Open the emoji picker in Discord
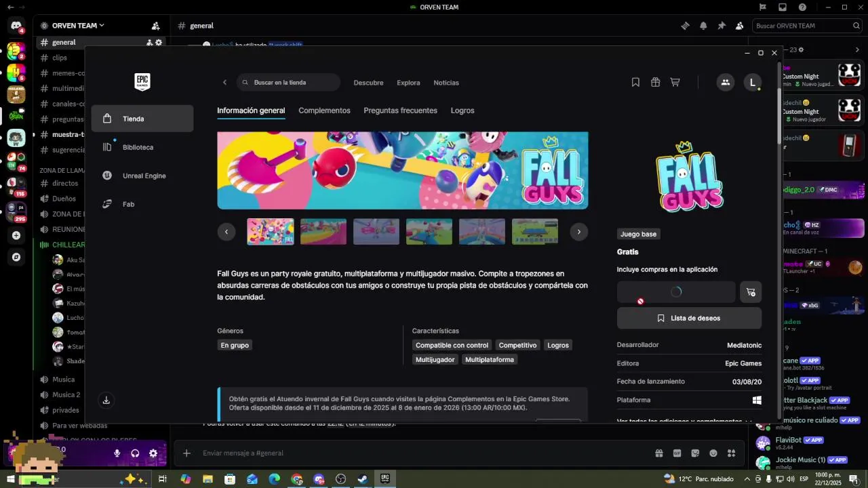 [713, 453]
